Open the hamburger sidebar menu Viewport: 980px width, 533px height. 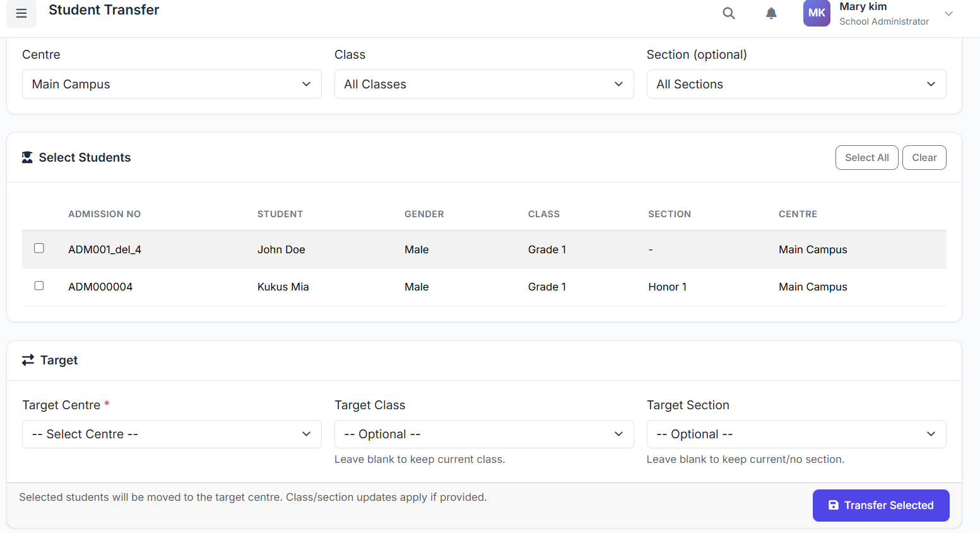tap(21, 13)
